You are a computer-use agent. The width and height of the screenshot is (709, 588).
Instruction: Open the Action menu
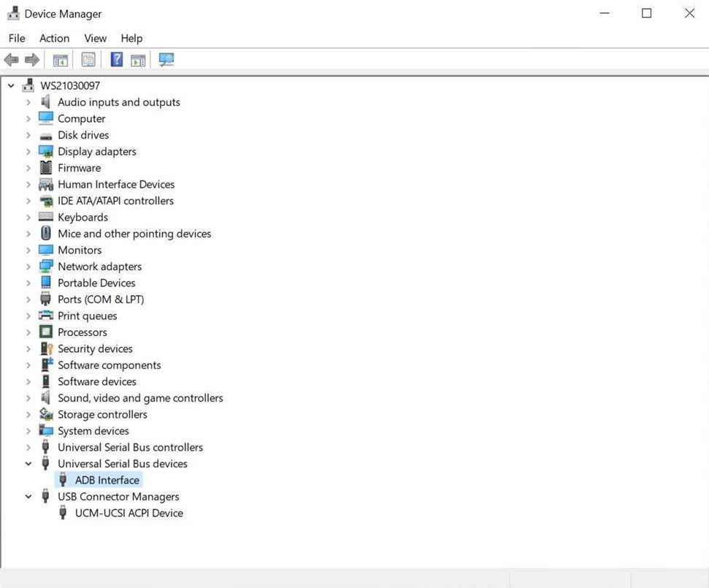[54, 38]
